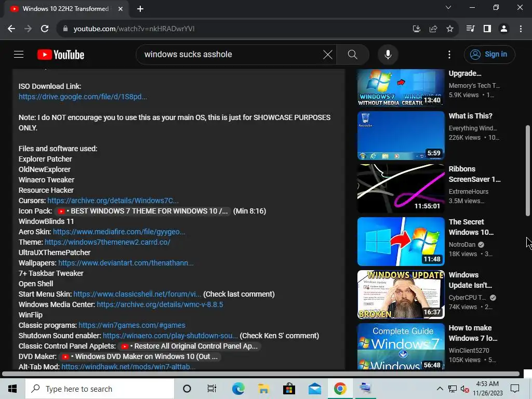This screenshot has height=399, width=532.
Task: Open Restore All Original Control Panel video
Action: [x=189, y=347]
